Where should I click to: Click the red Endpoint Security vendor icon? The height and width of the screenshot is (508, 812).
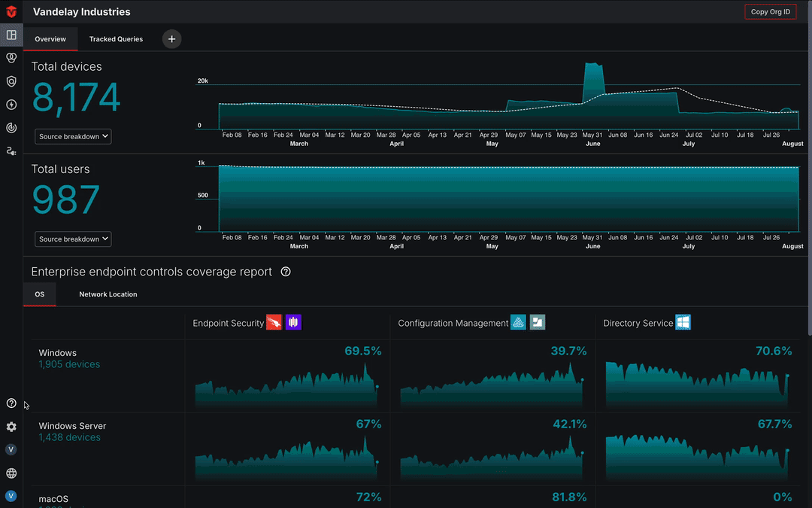click(274, 322)
